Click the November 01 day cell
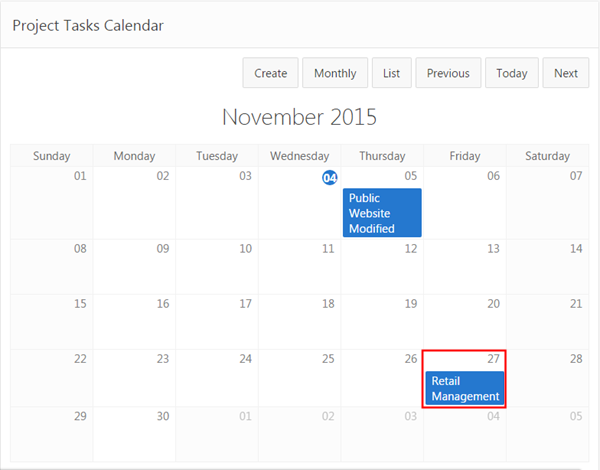 (52, 201)
